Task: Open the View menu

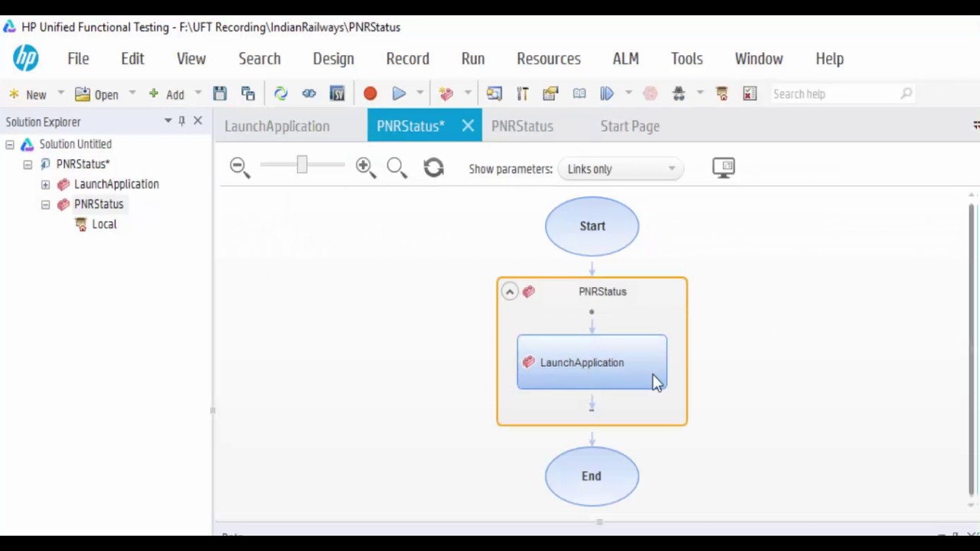Action: click(x=191, y=59)
